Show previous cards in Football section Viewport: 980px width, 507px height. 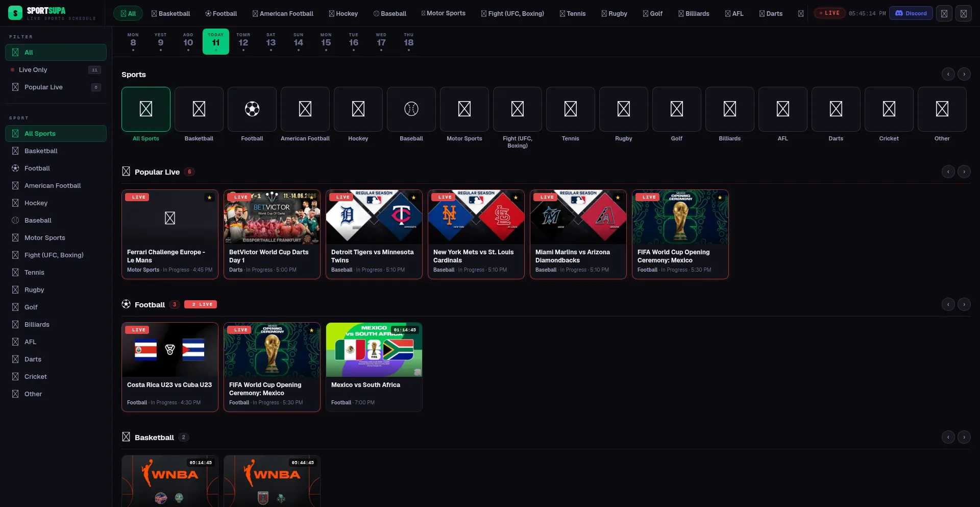point(948,304)
